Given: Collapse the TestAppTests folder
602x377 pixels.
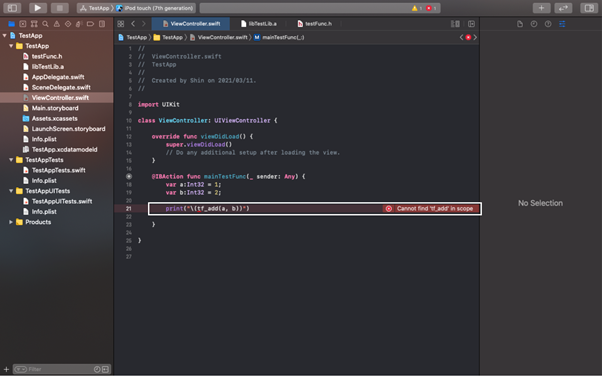Looking at the screenshot, I should coord(11,160).
